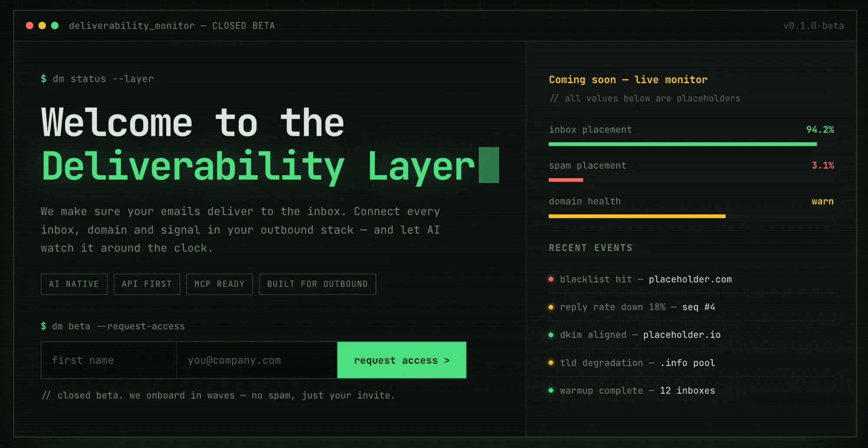Click the all values below are placeholders comment

coord(644,98)
